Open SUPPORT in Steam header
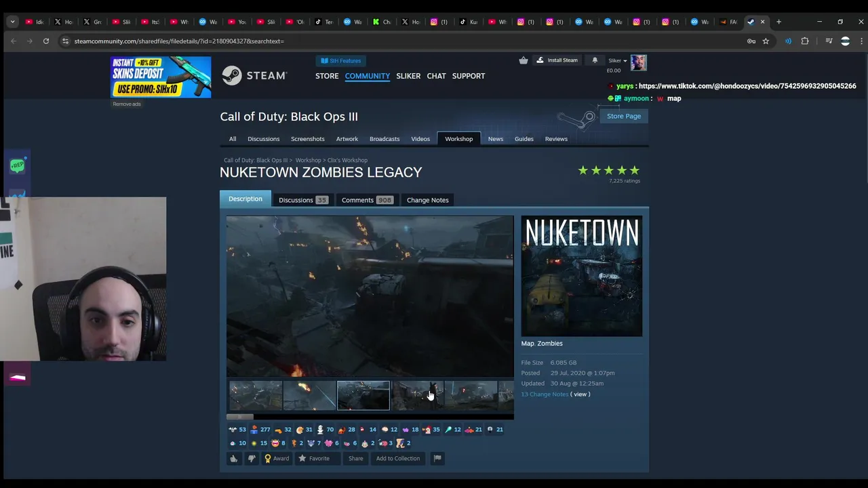 point(469,76)
